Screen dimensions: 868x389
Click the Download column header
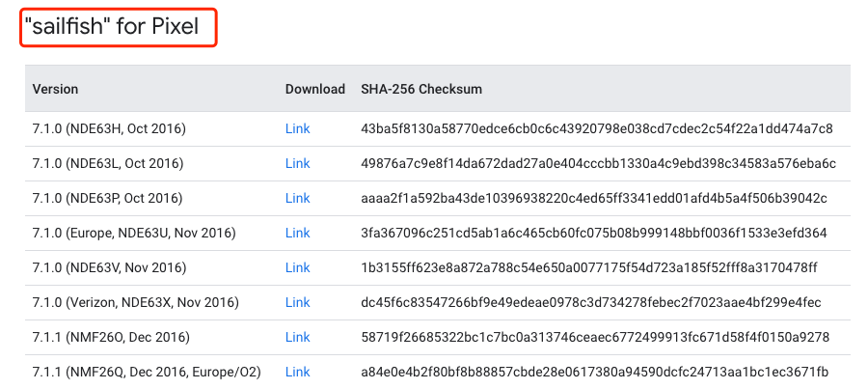[315, 89]
